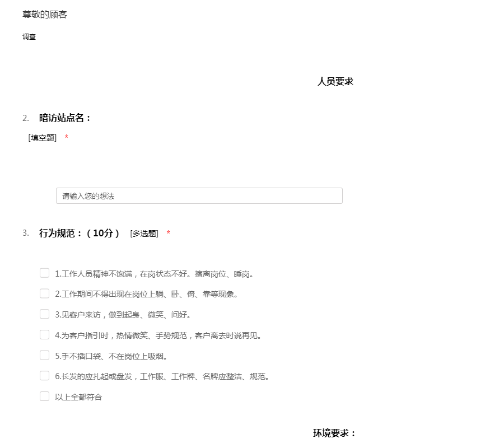Check option 3 见客户来访 做到起身

coord(44,314)
